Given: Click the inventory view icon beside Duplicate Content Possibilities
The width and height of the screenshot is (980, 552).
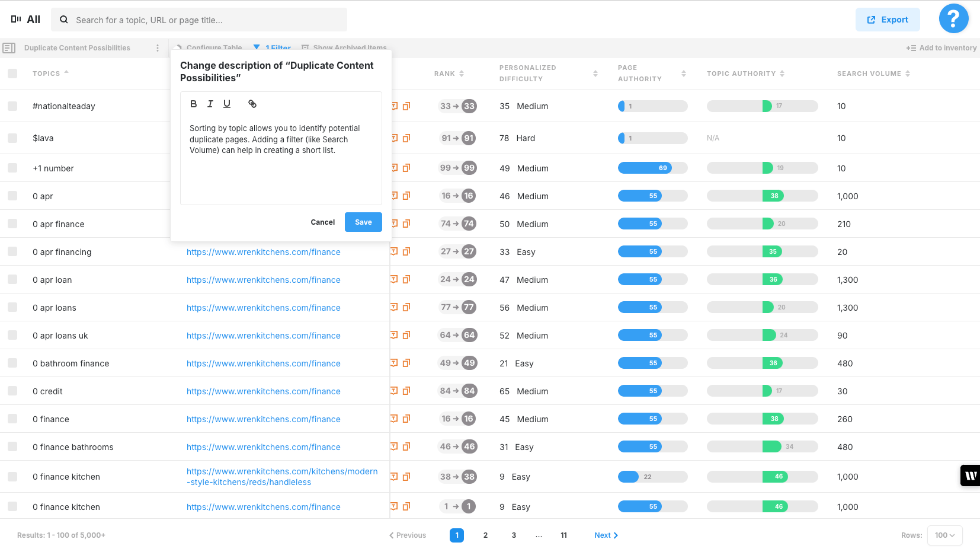Looking at the screenshot, I should pyautogui.click(x=9, y=47).
